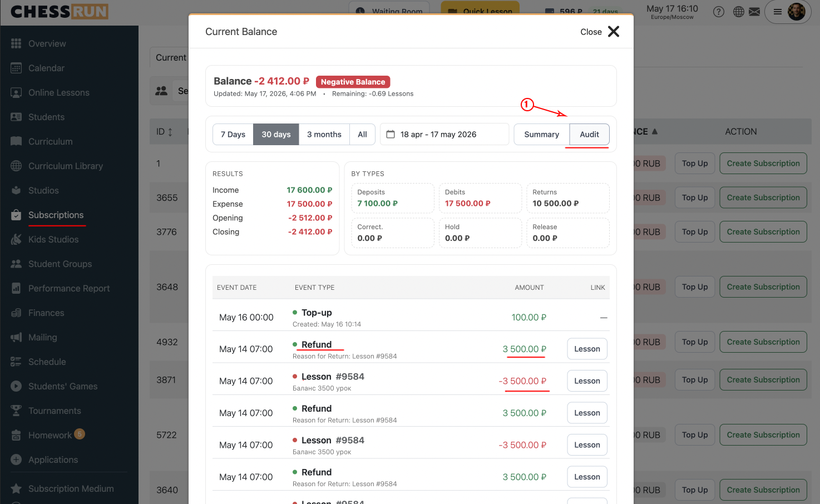Open Student Groups sidebar icon
Image resolution: width=820 pixels, height=504 pixels.
point(16,264)
